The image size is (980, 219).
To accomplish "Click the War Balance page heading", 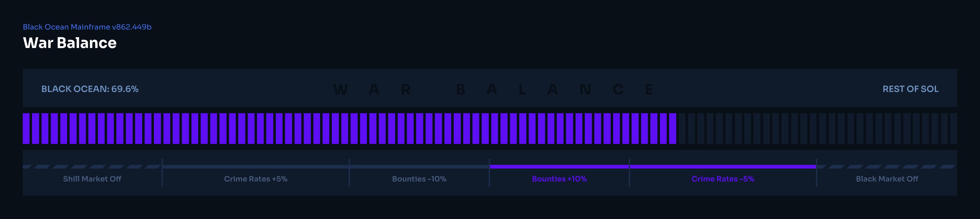I will click(70, 43).
